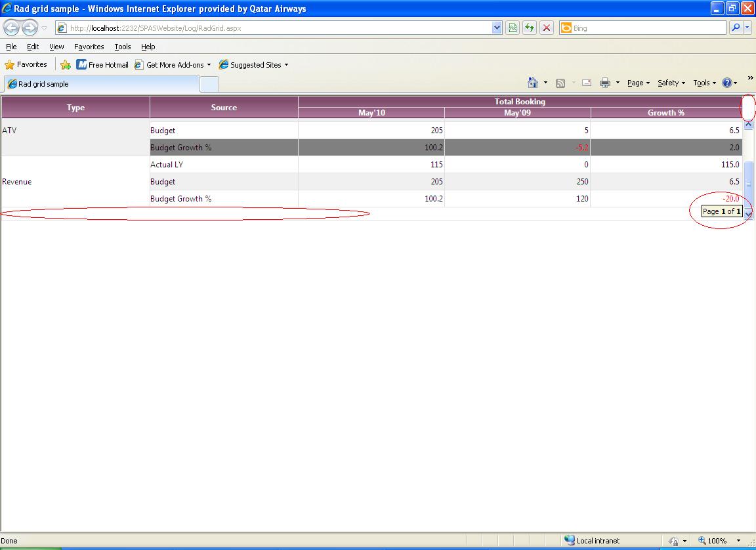Screen dimensions: 756x550
Task: Click the 250 value in Revenue Budget row
Action: pos(583,182)
